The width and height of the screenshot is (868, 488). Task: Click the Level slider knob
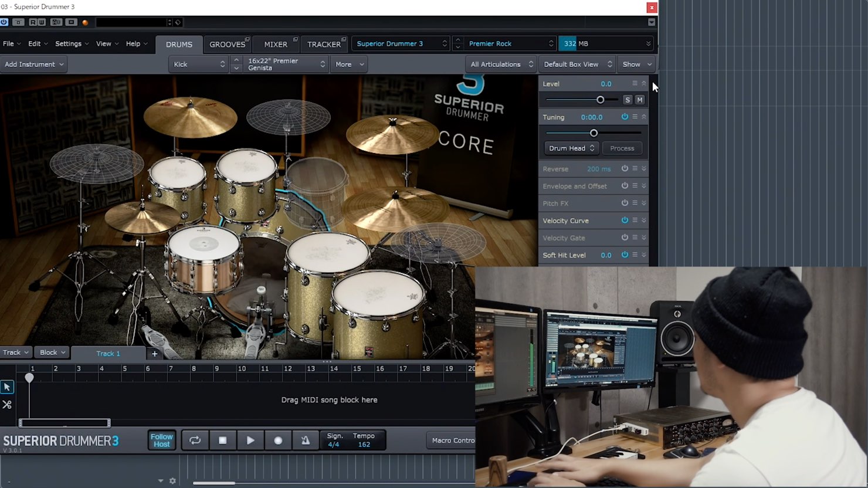[600, 100]
